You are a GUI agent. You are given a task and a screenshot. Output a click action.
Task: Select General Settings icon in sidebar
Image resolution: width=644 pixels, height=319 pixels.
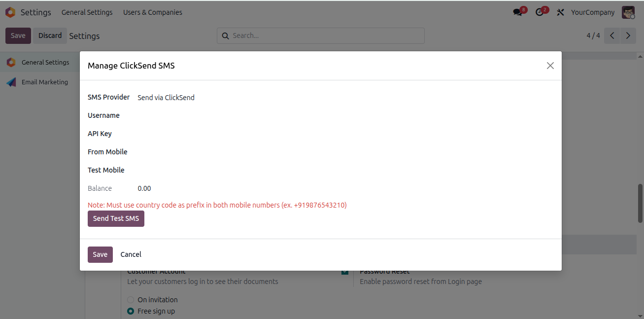(x=11, y=62)
